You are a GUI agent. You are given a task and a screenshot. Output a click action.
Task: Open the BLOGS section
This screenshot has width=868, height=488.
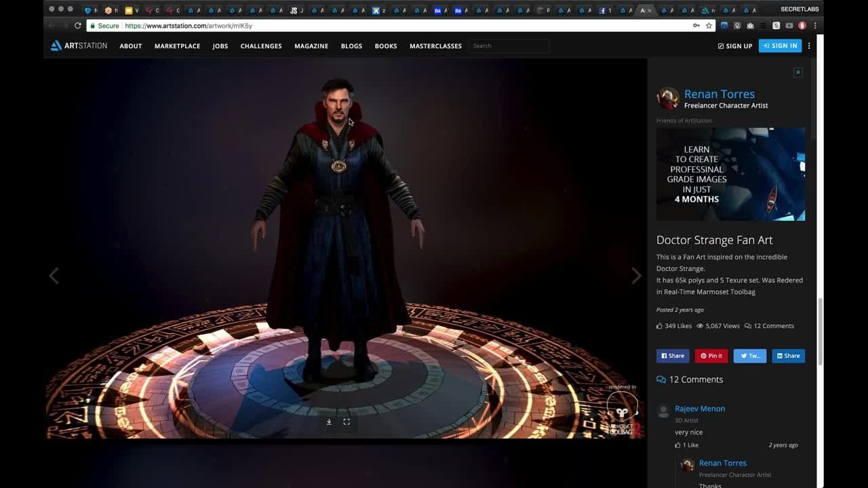[351, 46]
